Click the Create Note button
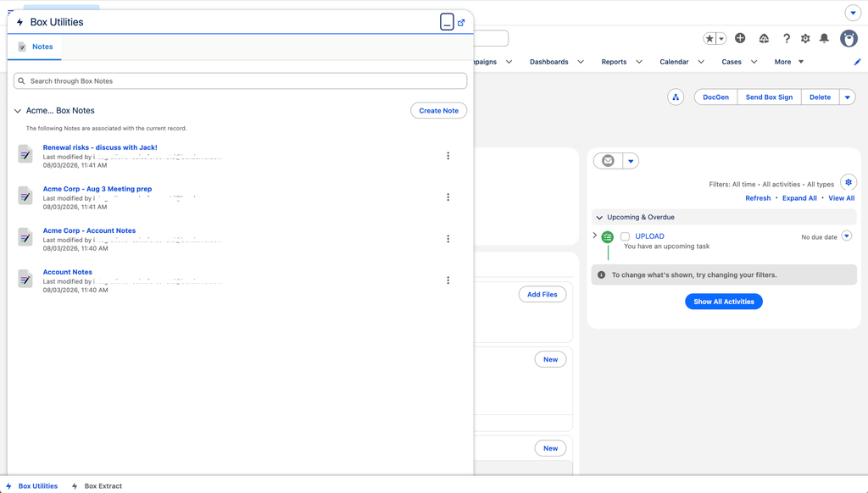The image size is (868, 493). [x=438, y=111]
